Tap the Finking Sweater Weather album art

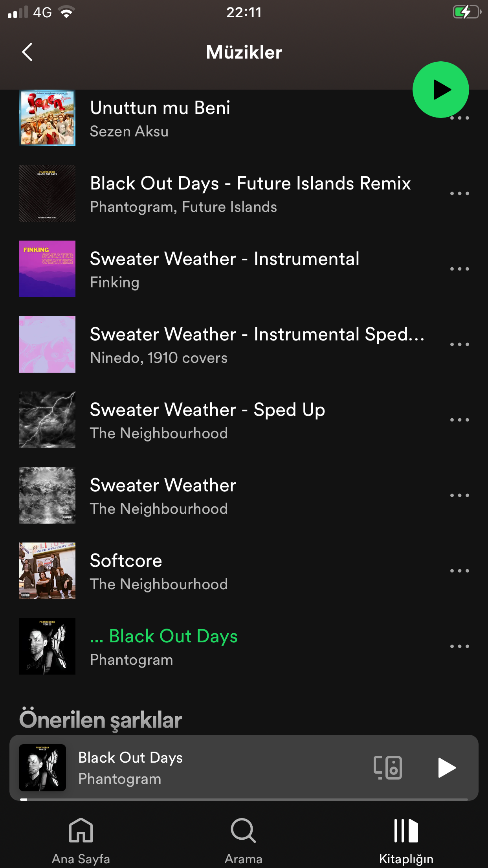[x=47, y=269]
